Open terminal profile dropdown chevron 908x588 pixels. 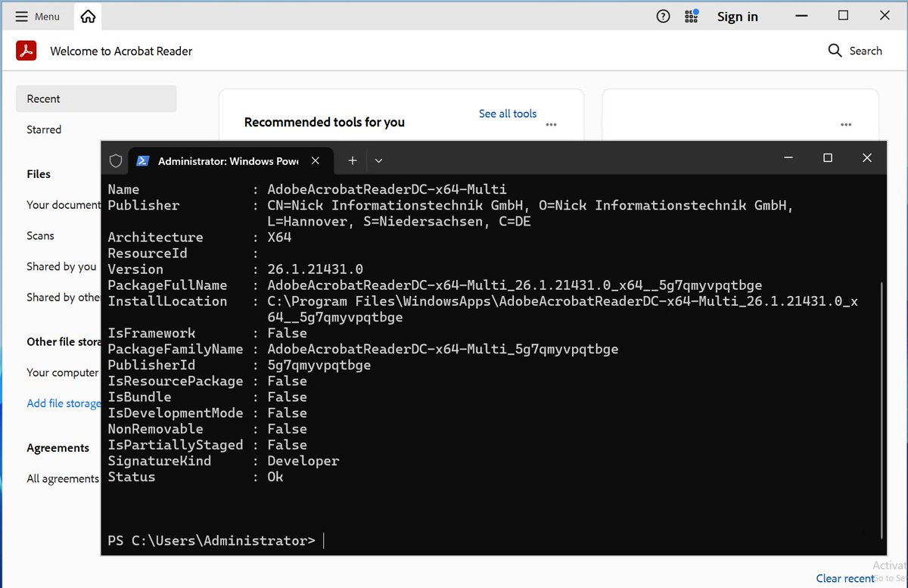(379, 160)
